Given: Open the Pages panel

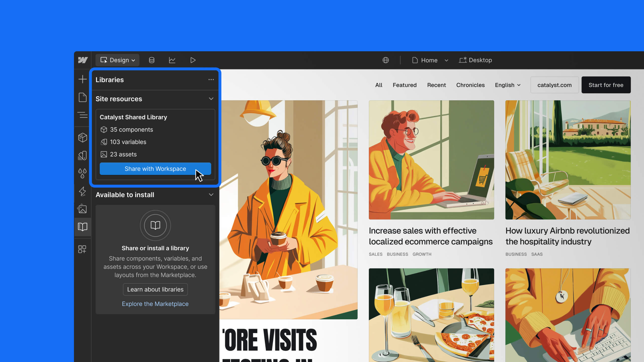Looking at the screenshot, I should pyautogui.click(x=82, y=98).
